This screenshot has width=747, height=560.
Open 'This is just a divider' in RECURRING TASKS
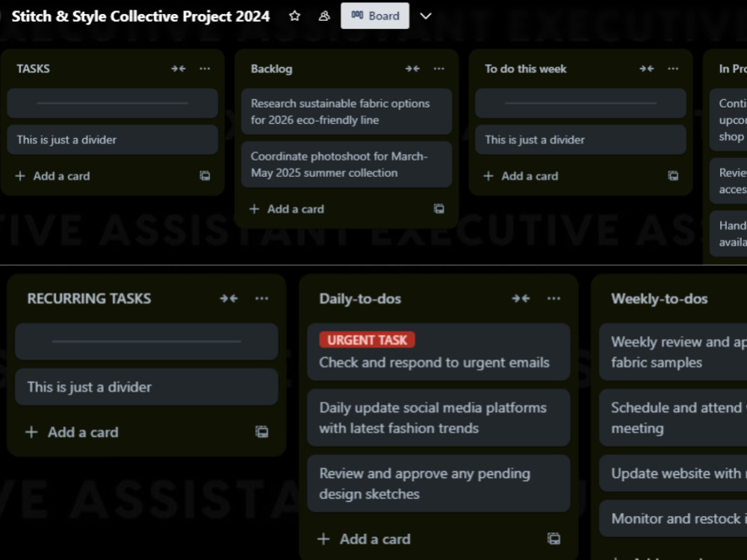[x=146, y=387]
